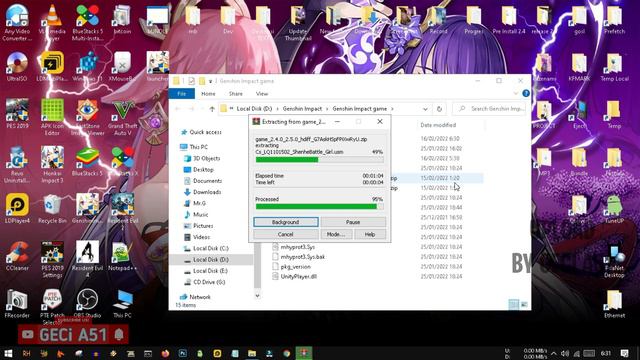Image resolution: width=640 pixels, height=360 pixels.
Task: Open taskbar volume control
Action: tap(565, 353)
